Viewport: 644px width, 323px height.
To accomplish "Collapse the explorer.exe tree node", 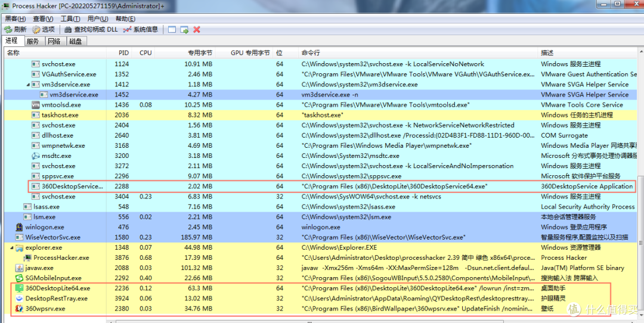I will click(11, 248).
